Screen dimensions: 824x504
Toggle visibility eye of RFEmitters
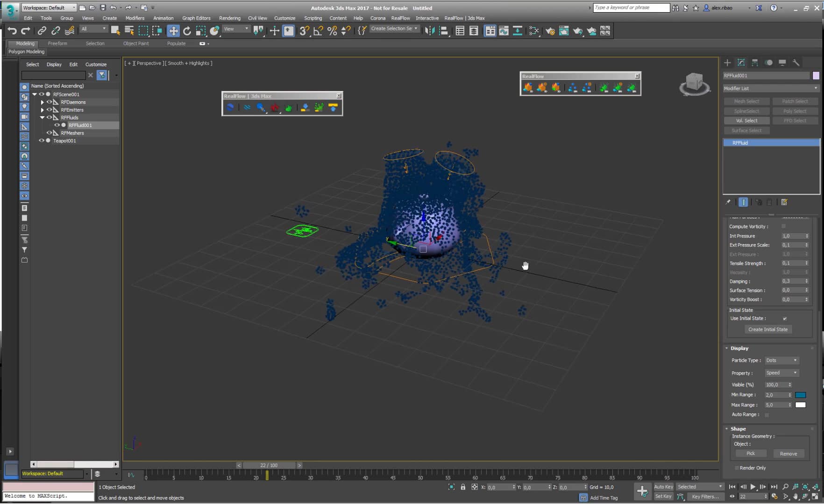[x=49, y=110]
